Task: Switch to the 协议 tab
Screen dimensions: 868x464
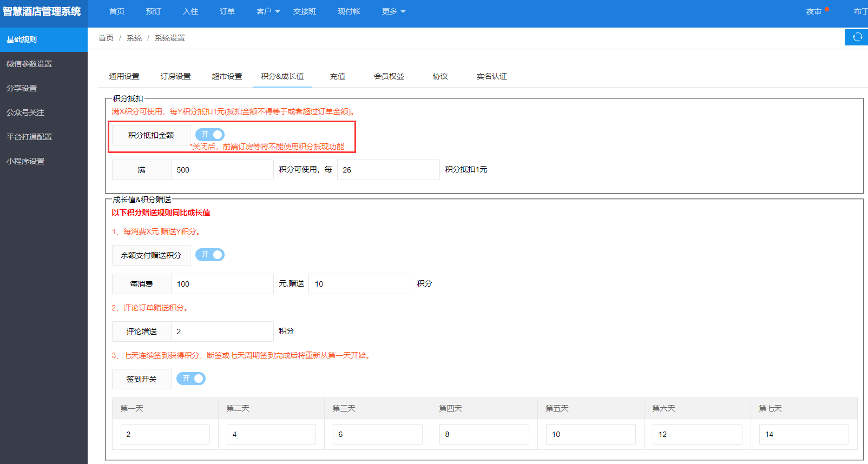Action: click(440, 76)
